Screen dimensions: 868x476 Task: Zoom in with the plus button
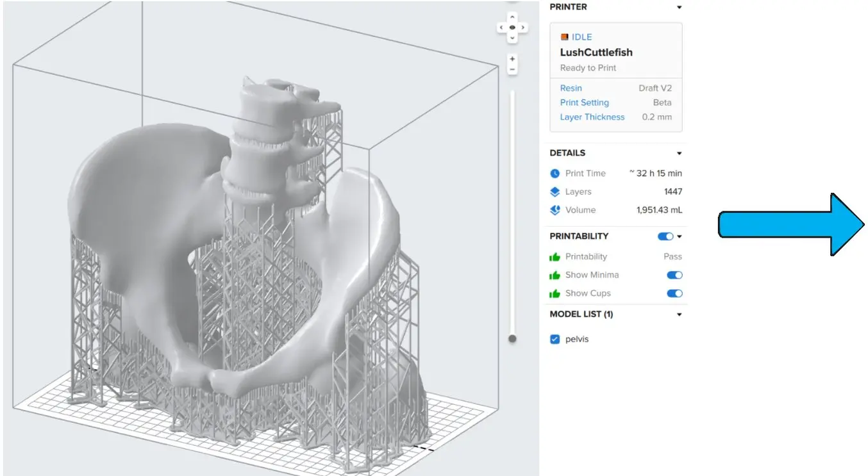(512, 59)
